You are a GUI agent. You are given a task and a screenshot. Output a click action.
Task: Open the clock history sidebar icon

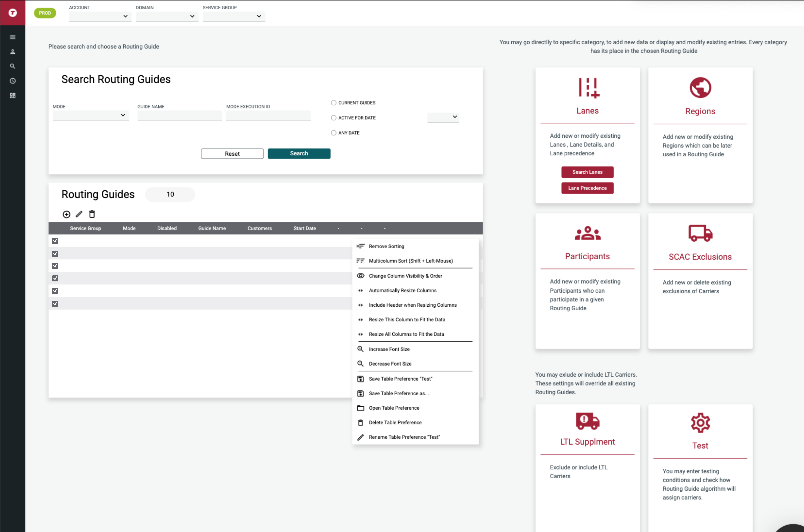click(13, 81)
